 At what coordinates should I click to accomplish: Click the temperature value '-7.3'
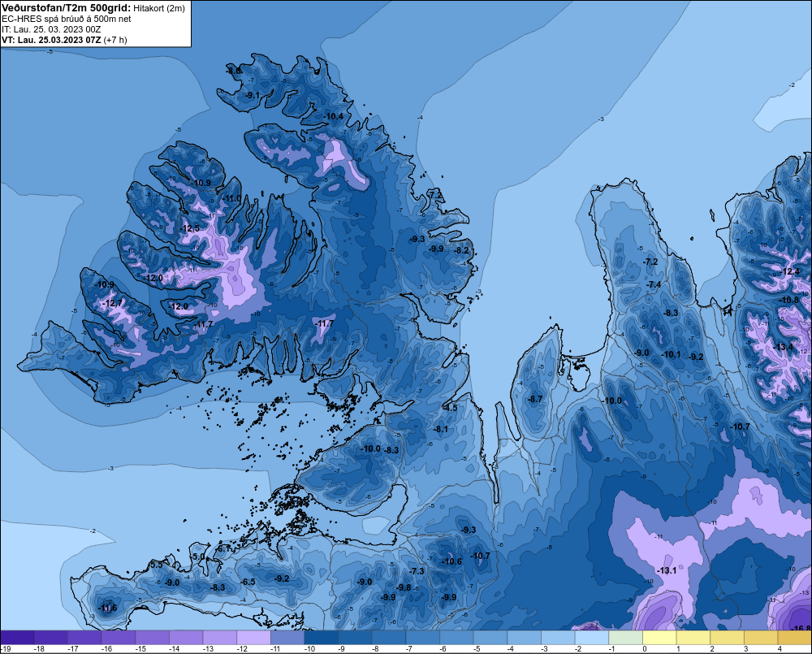[x=417, y=571]
